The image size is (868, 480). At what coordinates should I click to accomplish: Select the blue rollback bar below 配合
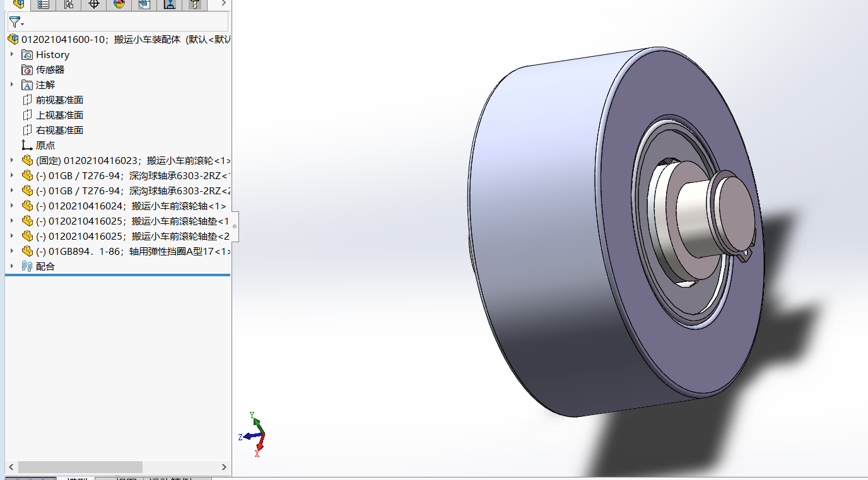(117, 275)
